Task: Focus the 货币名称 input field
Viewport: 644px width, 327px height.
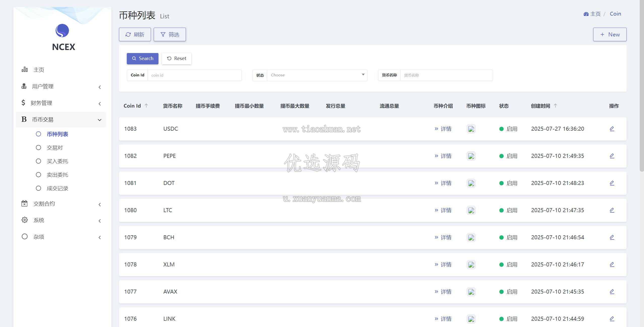Action: pos(447,75)
